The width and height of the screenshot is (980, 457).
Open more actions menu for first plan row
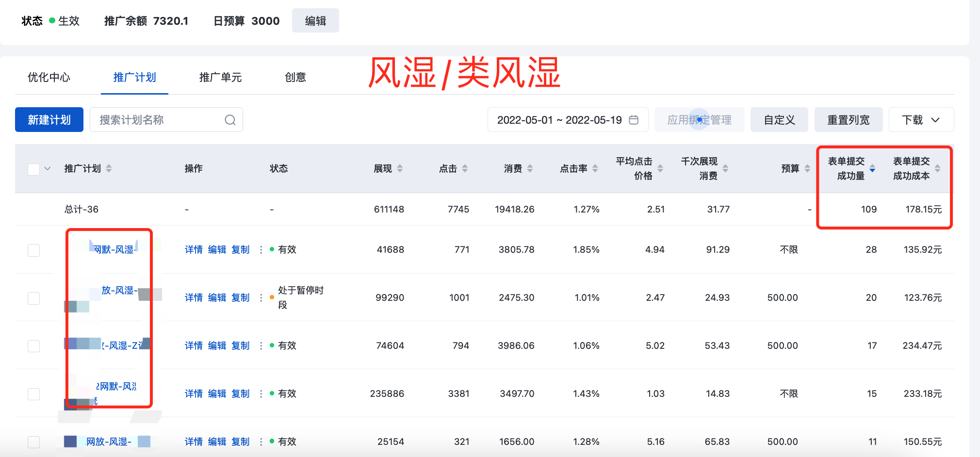pyautogui.click(x=261, y=249)
